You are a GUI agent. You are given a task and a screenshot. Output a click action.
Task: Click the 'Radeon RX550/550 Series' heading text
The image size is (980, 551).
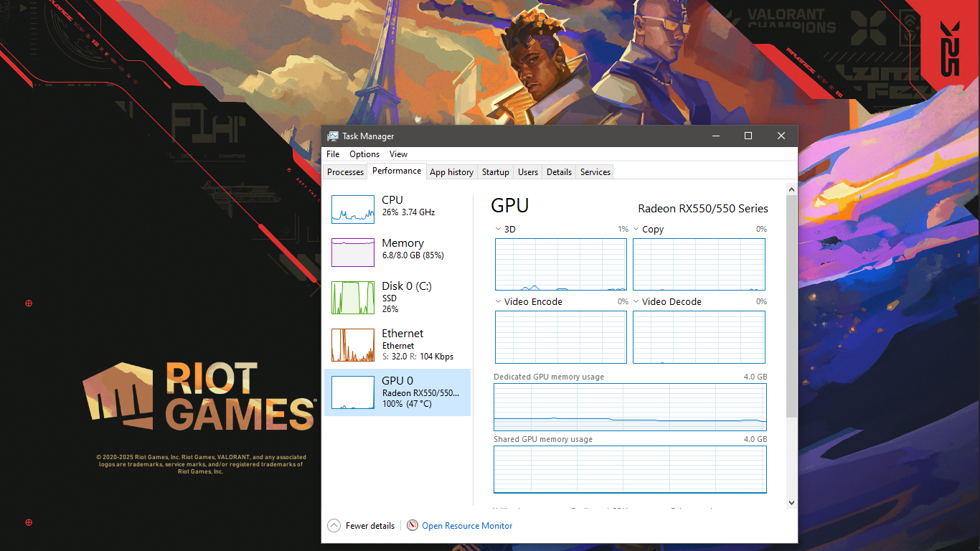click(x=703, y=209)
